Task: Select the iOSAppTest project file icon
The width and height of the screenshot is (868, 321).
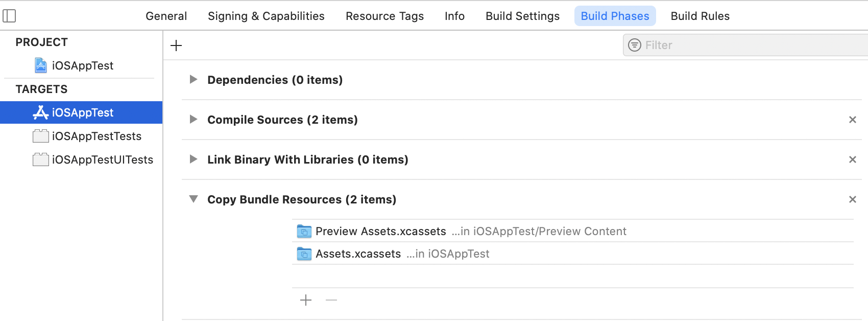Action: [41, 65]
